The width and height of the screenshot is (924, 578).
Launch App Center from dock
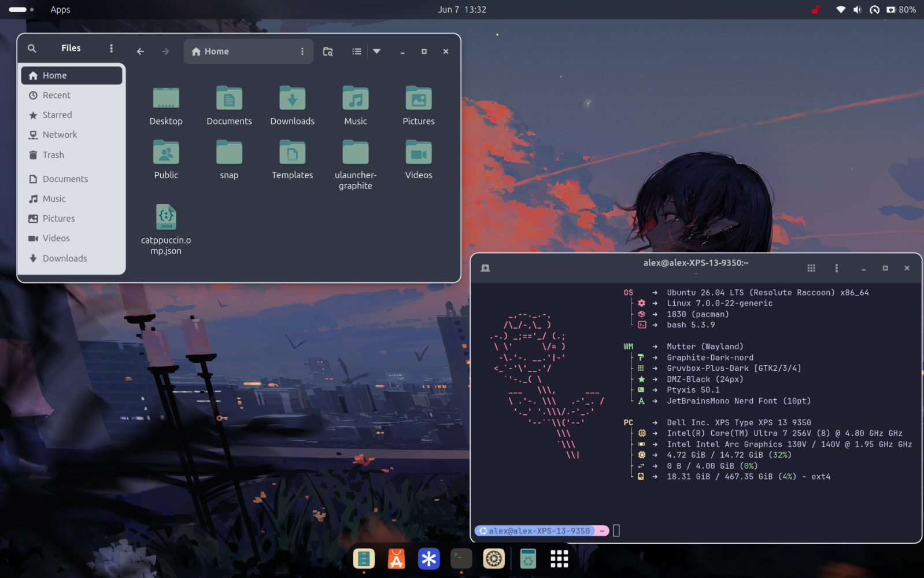pos(396,559)
